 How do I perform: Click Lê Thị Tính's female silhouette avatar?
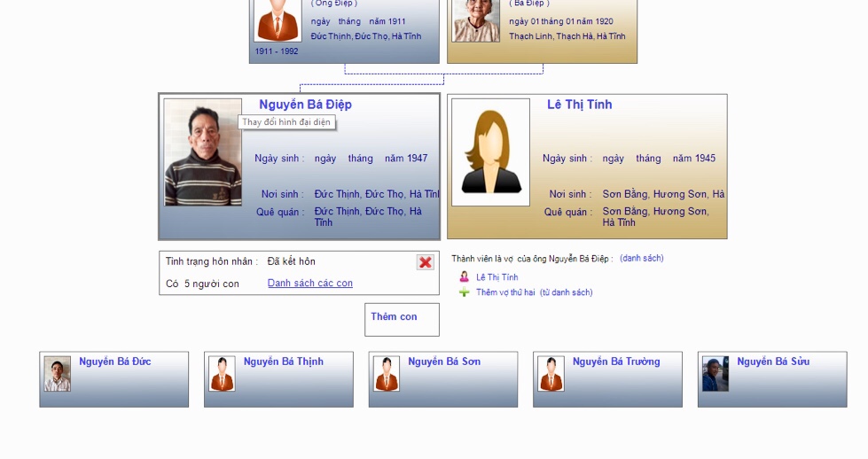tap(490, 152)
